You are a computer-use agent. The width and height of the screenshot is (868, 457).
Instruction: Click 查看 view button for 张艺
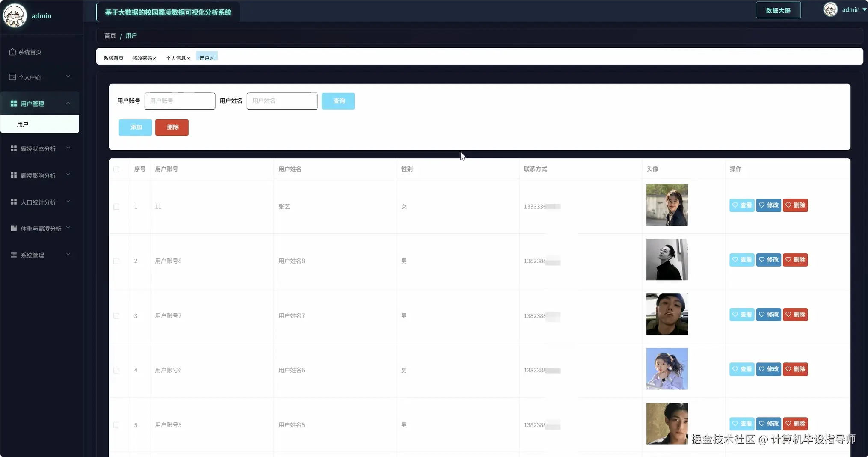click(742, 205)
